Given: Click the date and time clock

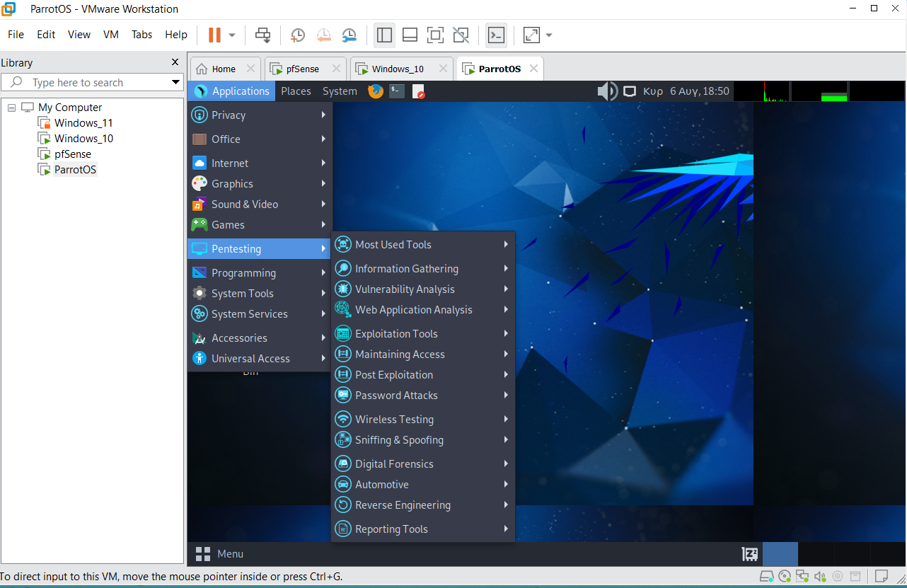Looking at the screenshot, I should [686, 91].
